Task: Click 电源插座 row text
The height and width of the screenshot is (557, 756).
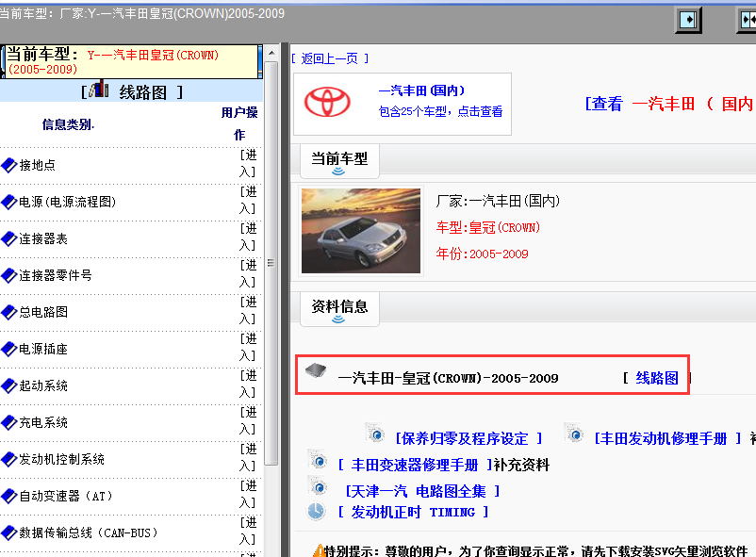Action: coord(43,349)
